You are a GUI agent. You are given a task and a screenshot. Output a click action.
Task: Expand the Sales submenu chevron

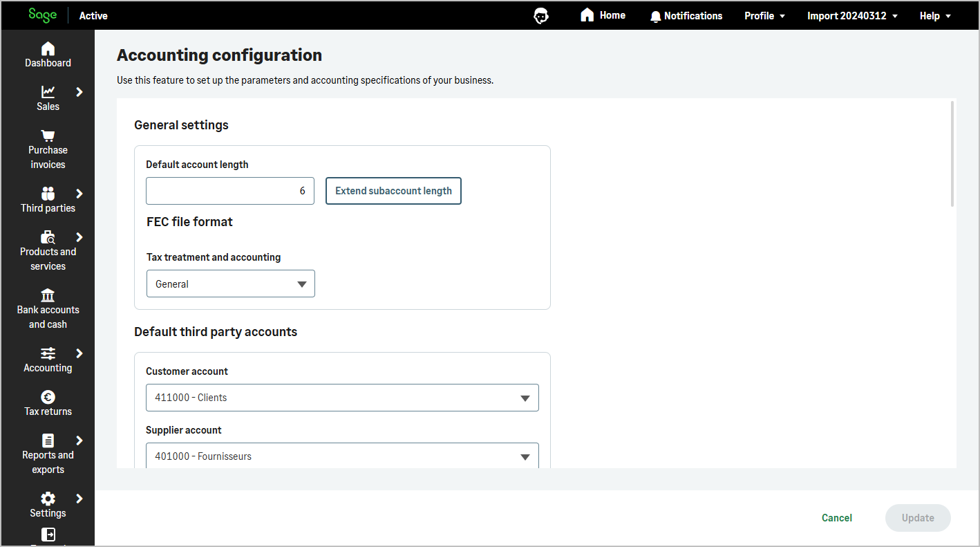(x=79, y=92)
